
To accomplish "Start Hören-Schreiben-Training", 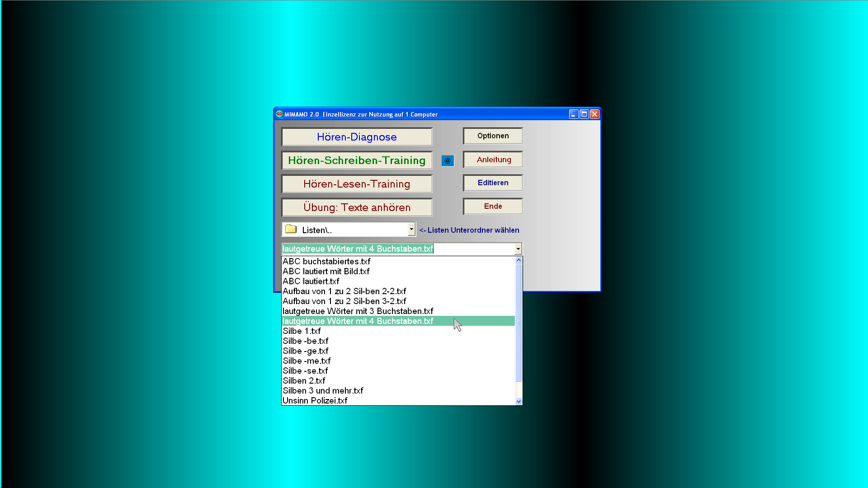I will [357, 160].
